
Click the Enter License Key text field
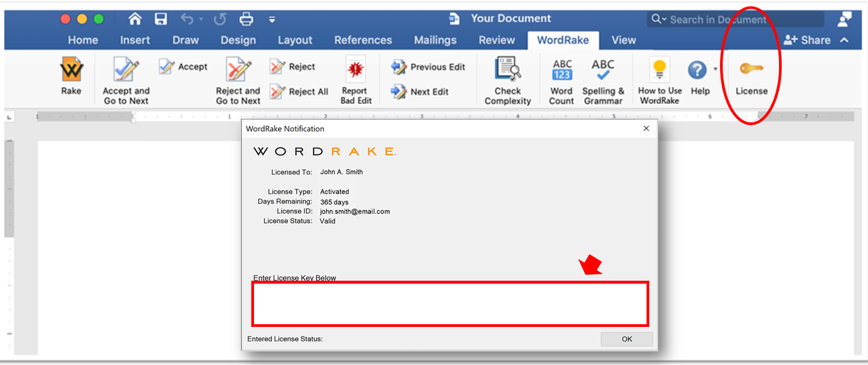click(x=450, y=304)
